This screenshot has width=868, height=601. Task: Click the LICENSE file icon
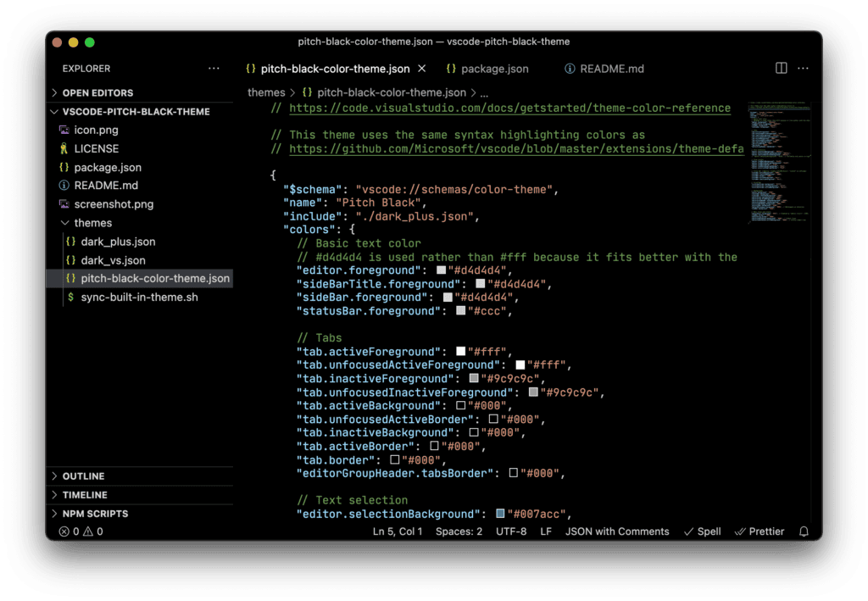click(64, 148)
